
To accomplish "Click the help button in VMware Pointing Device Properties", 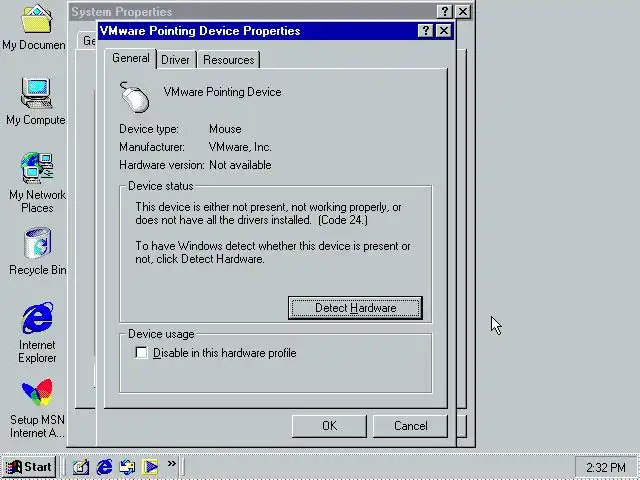I will 425,31.
